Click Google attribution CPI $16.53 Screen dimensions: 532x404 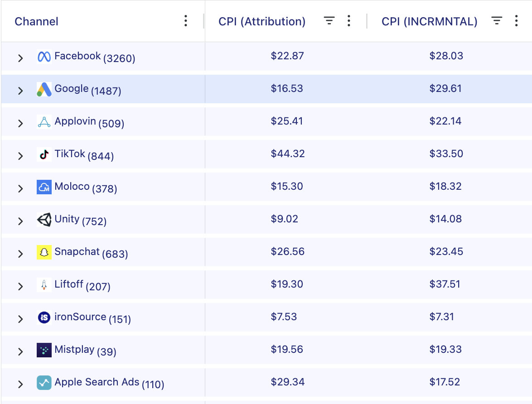click(287, 88)
